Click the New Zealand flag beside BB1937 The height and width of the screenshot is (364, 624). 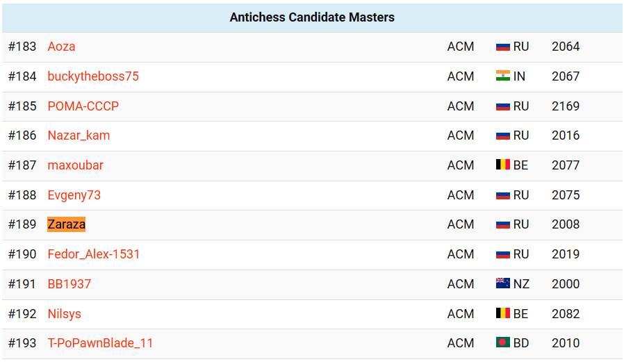(502, 283)
